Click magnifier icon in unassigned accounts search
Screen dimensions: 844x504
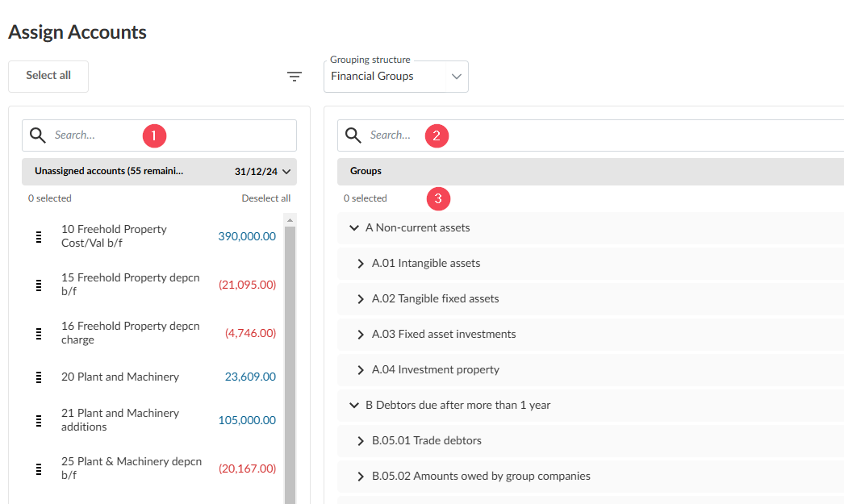tap(38, 135)
